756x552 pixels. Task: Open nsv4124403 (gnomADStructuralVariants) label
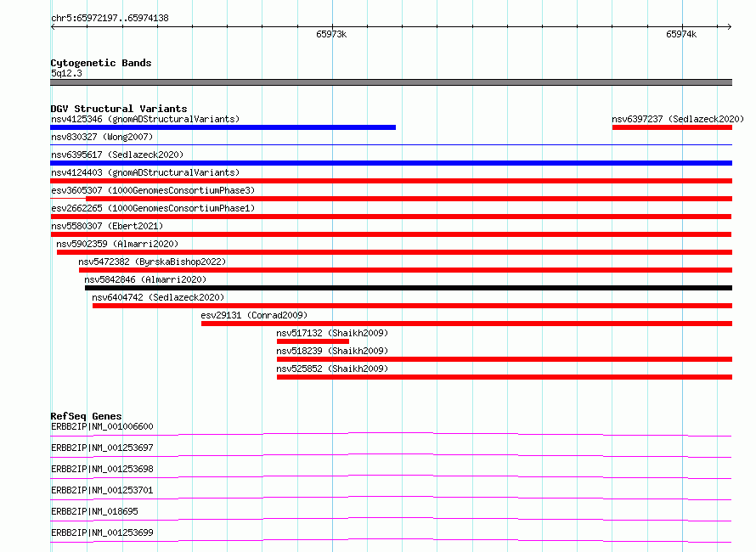[145, 172]
